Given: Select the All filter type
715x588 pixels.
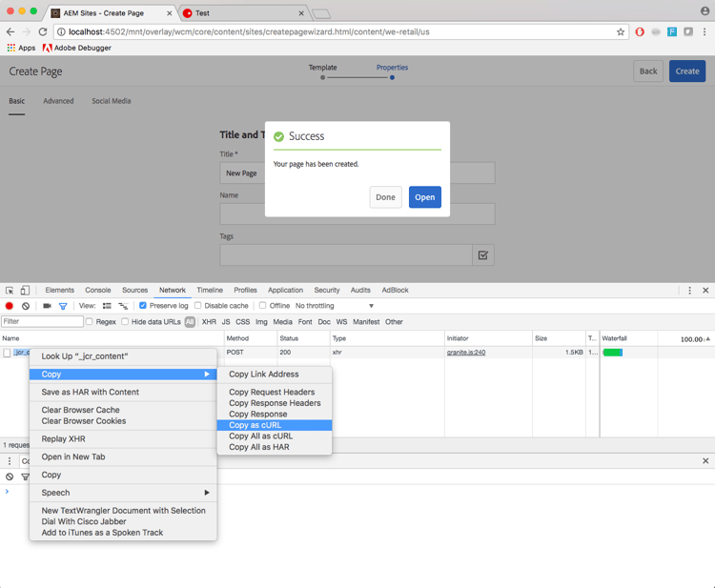Looking at the screenshot, I should pos(190,322).
